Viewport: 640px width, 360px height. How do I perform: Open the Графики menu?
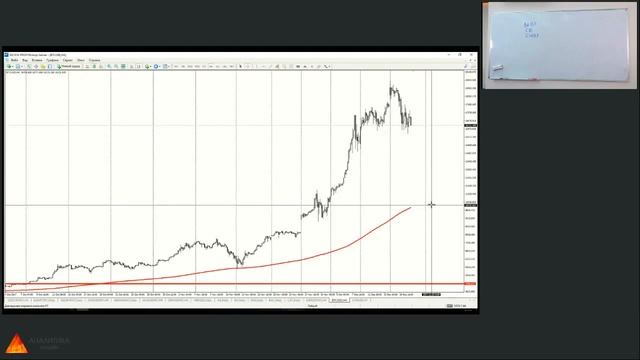click(52, 60)
